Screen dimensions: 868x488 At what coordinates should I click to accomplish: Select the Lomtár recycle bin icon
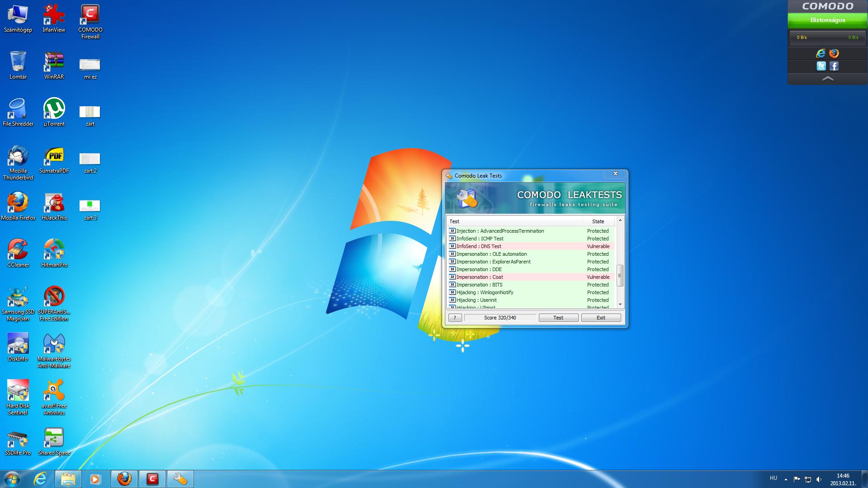click(18, 66)
